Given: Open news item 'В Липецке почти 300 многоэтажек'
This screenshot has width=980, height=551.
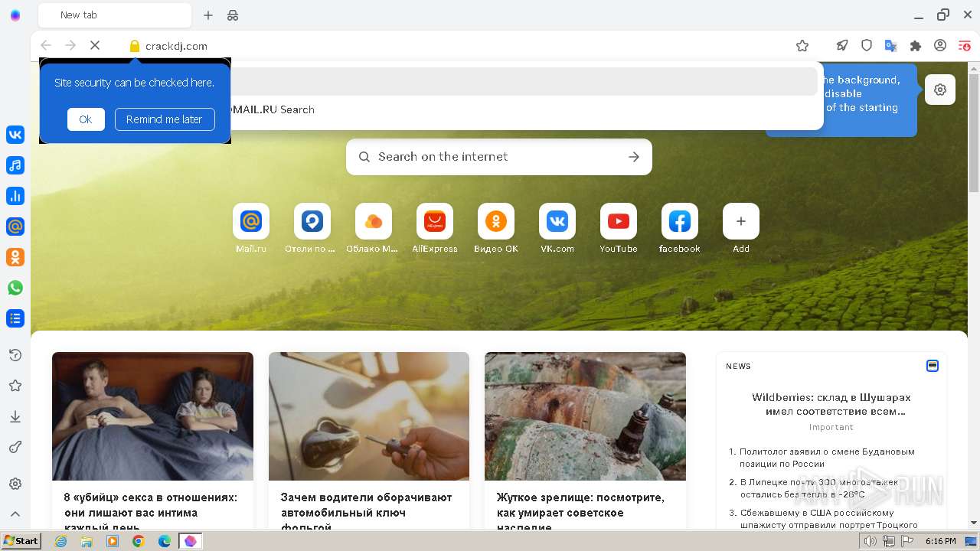Looking at the screenshot, I should pos(819,488).
